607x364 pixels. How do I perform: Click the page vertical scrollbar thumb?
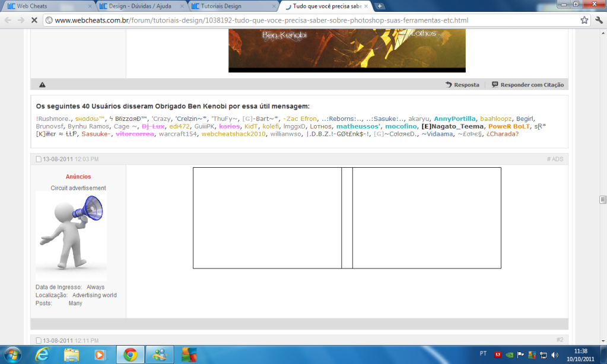(602, 199)
